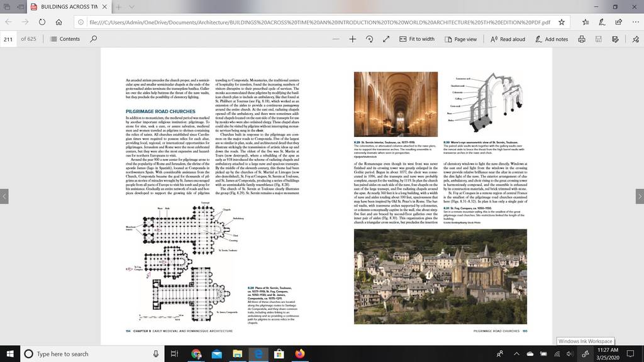The height and width of the screenshot is (362, 644).
Task: Expand the Contents sidebar panel
Action: click(65, 38)
